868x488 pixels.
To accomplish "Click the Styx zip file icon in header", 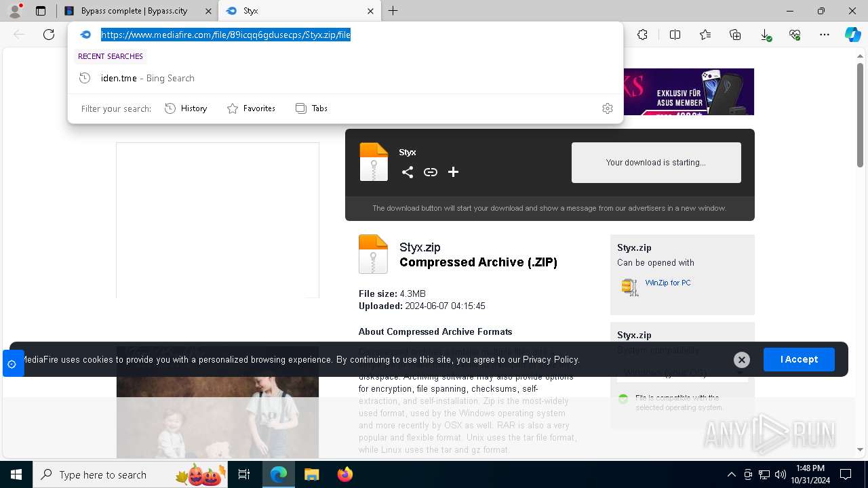I will tap(374, 162).
